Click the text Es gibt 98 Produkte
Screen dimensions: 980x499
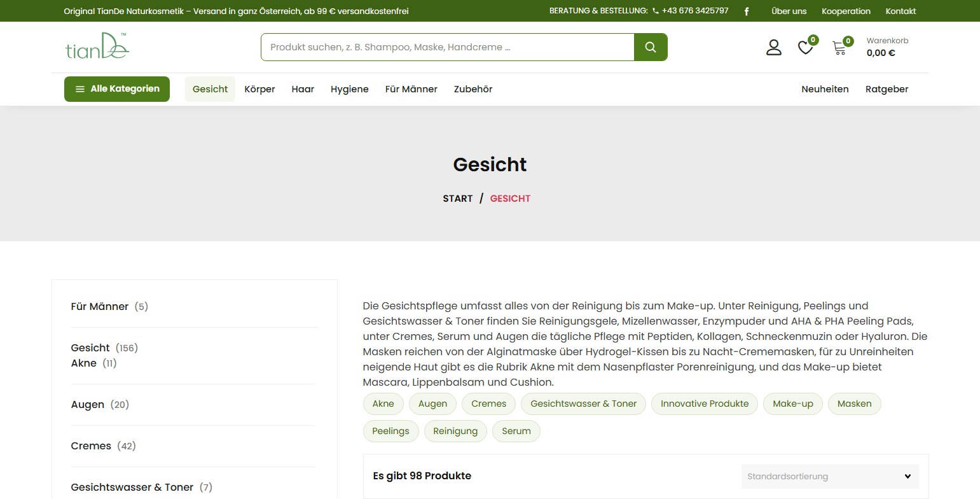coord(422,476)
